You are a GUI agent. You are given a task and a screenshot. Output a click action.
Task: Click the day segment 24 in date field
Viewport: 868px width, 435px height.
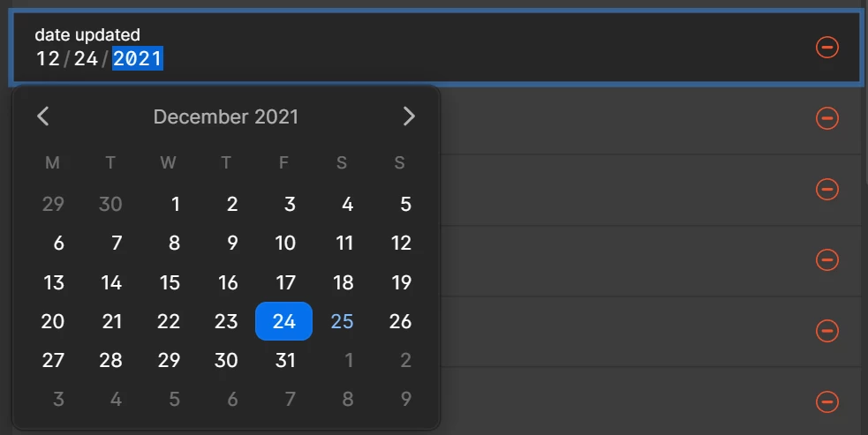click(x=86, y=58)
